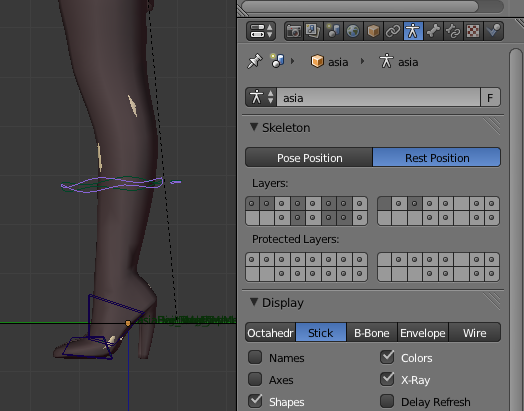Open the Render properties camera tab
The height and width of the screenshot is (411, 524).
pos(293,31)
